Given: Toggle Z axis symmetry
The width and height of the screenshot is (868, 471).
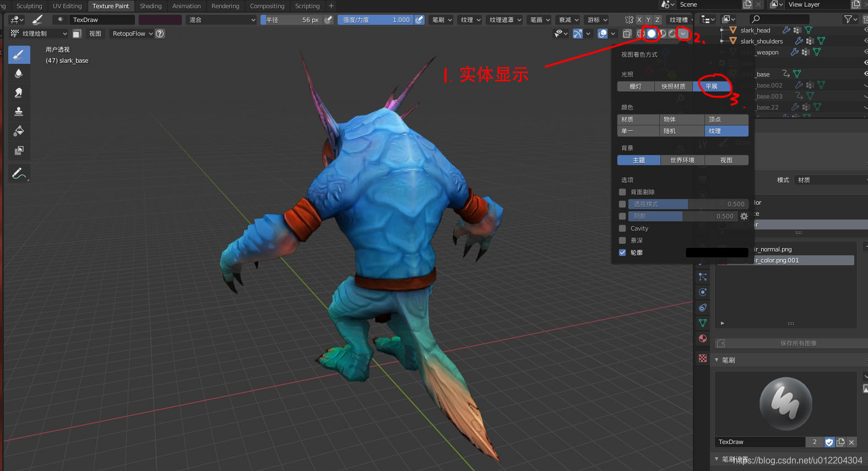Looking at the screenshot, I should click(x=657, y=20).
